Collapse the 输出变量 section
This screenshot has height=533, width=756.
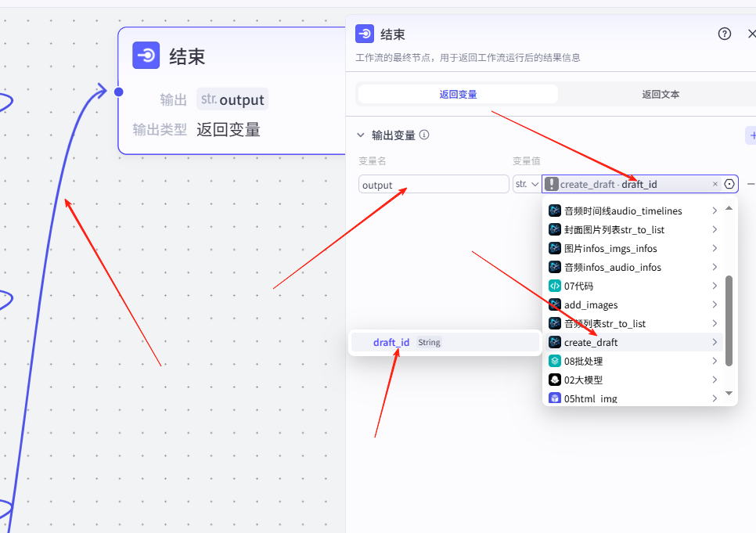point(361,135)
